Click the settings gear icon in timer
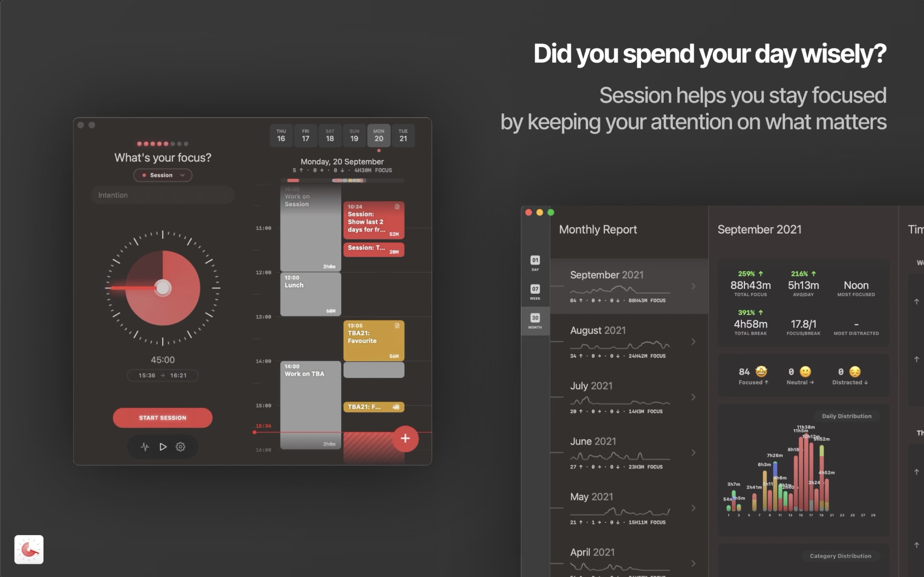924x577 pixels. [180, 446]
